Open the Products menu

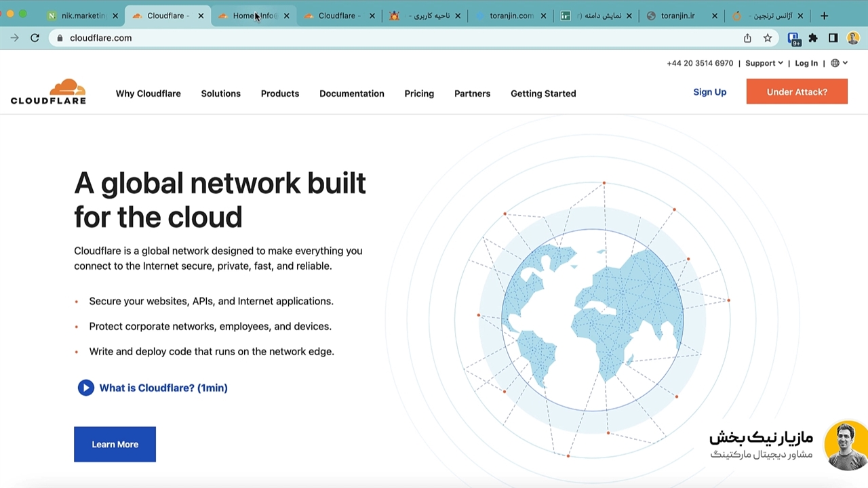click(280, 94)
